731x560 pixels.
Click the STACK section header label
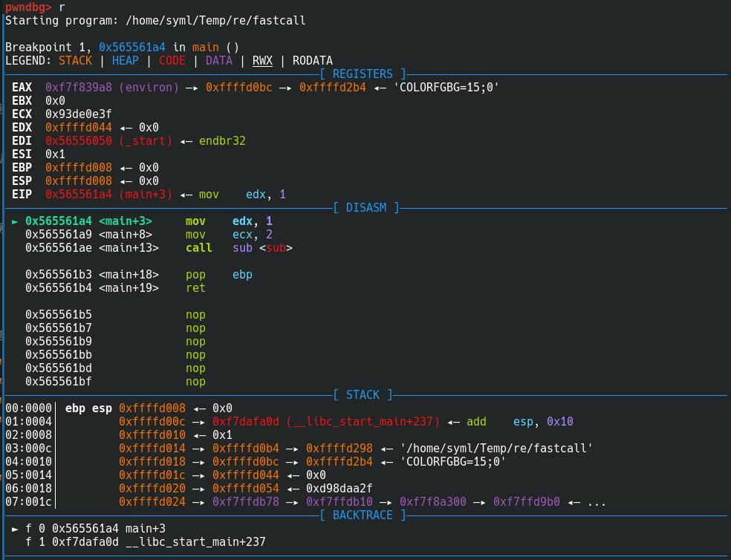click(x=363, y=395)
